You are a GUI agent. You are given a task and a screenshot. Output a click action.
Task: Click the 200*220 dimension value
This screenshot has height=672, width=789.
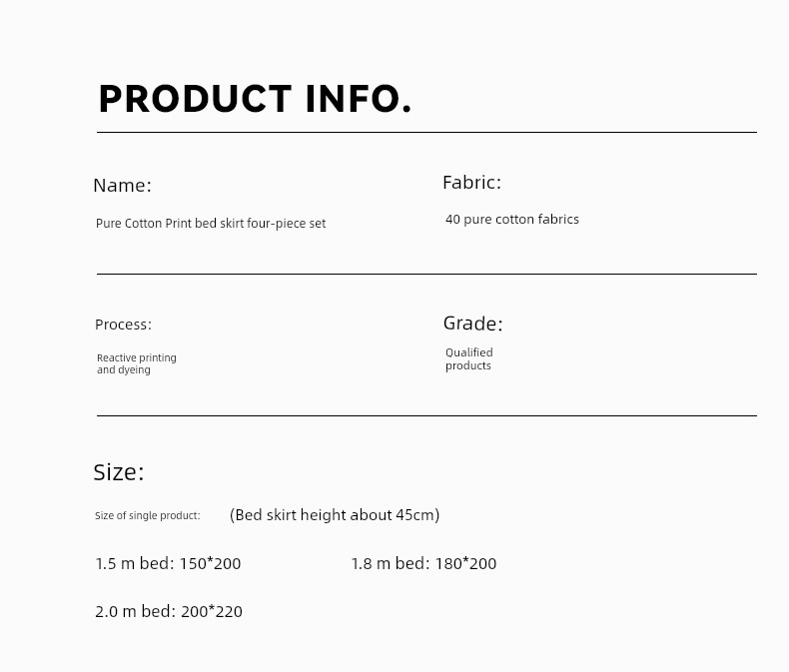pyautogui.click(x=212, y=611)
